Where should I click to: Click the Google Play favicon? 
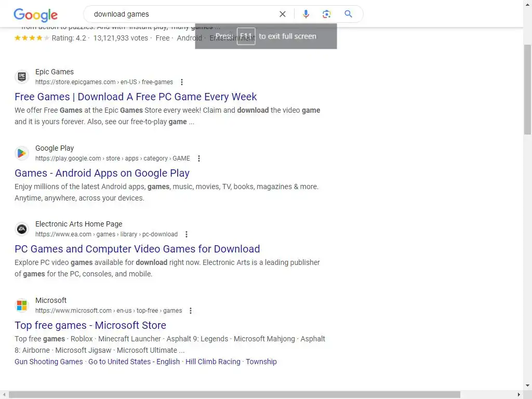22,153
